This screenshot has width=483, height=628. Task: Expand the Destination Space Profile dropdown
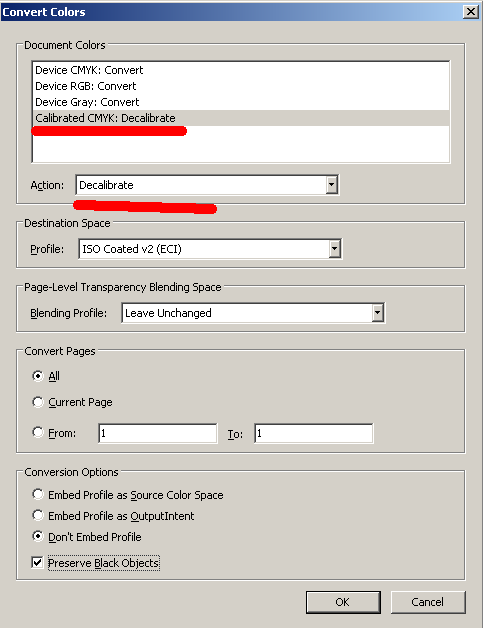click(335, 249)
